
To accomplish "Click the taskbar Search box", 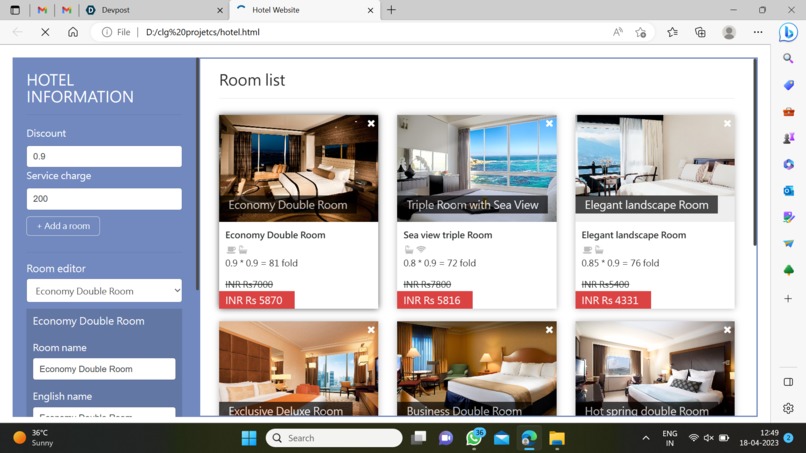I will (334, 438).
